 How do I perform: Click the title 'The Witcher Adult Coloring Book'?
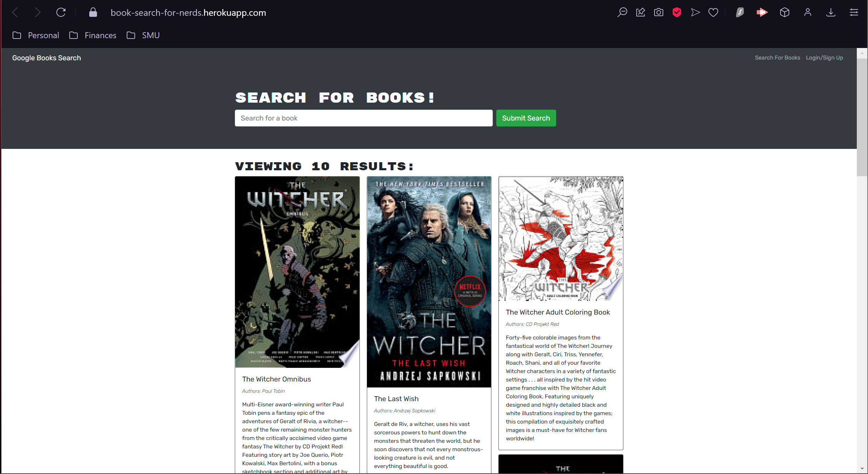pos(558,312)
